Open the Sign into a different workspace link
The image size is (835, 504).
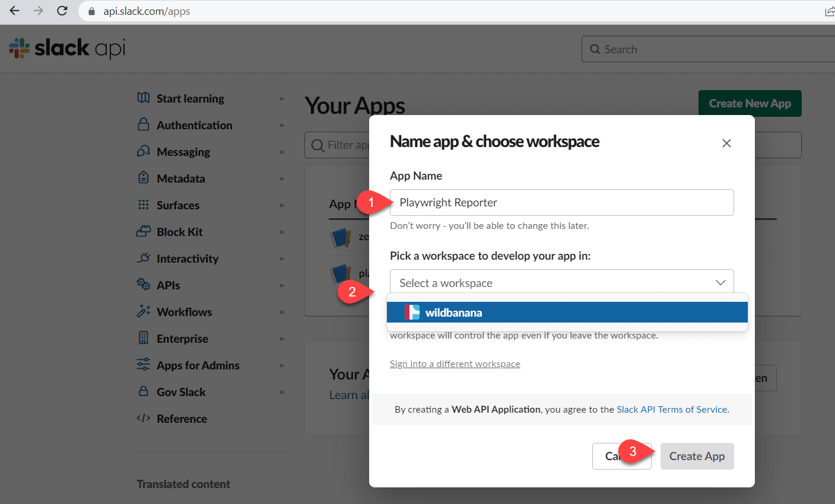(455, 363)
